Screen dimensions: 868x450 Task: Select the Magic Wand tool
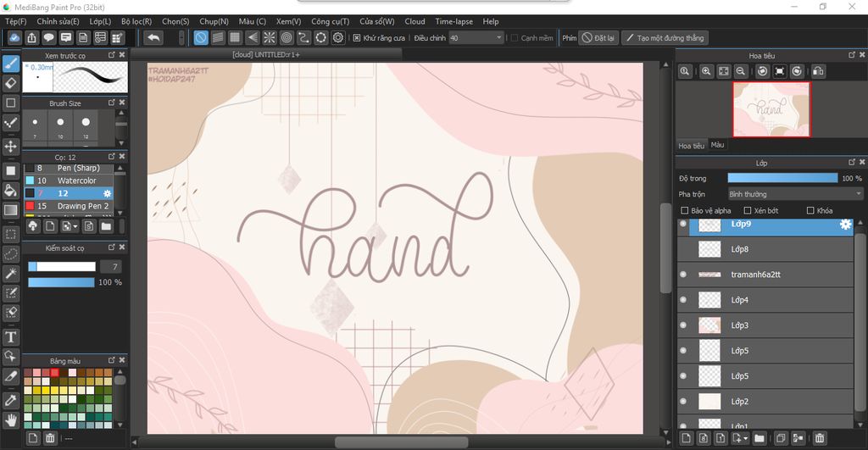[x=10, y=273]
